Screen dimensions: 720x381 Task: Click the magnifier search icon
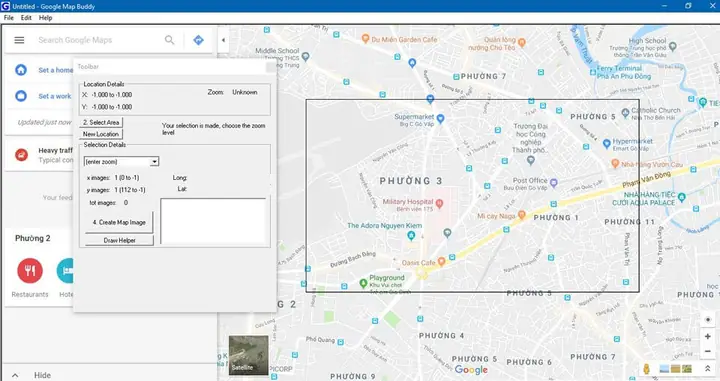pos(169,40)
